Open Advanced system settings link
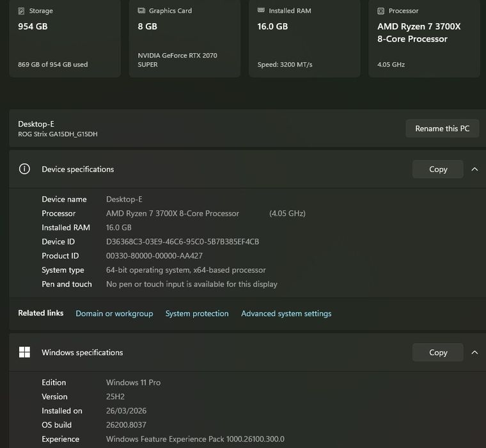The height and width of the screenshot is (448, 486). 286,314
